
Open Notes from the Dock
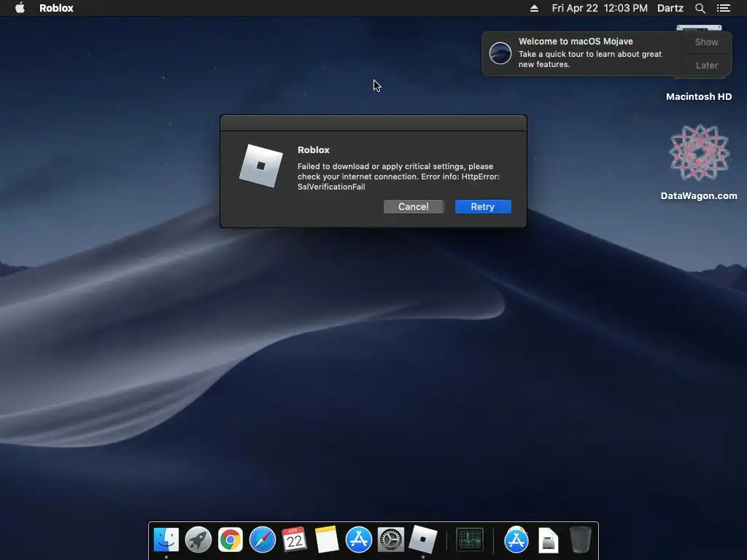326,540
